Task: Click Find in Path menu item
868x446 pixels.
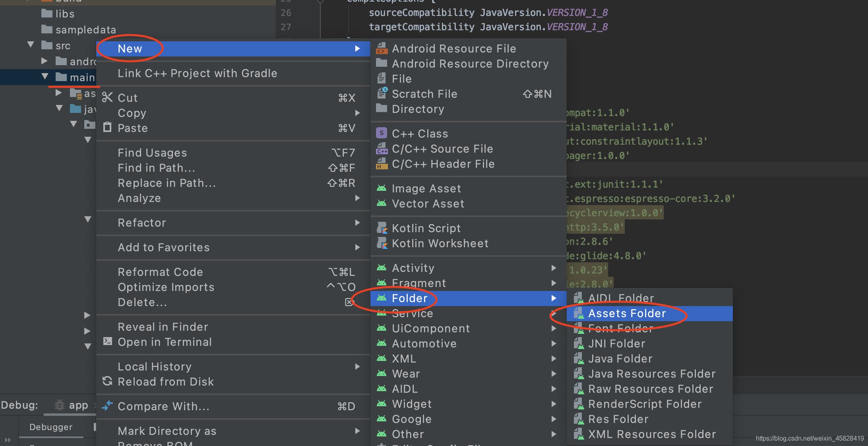Action: click(x=156, y=168)
